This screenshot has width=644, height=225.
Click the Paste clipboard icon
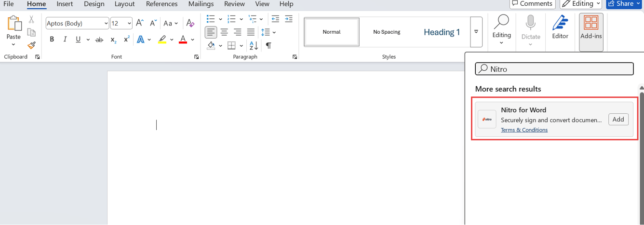point(13,23)
